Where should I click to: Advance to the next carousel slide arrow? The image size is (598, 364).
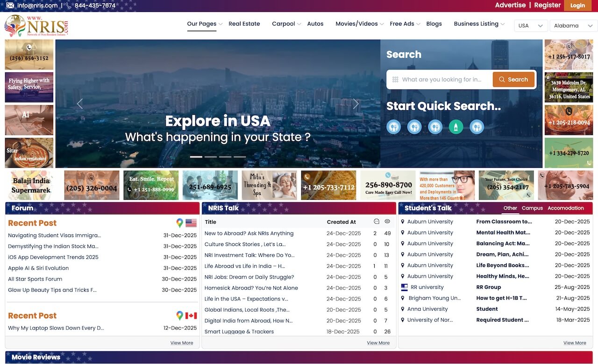[356, 104]
